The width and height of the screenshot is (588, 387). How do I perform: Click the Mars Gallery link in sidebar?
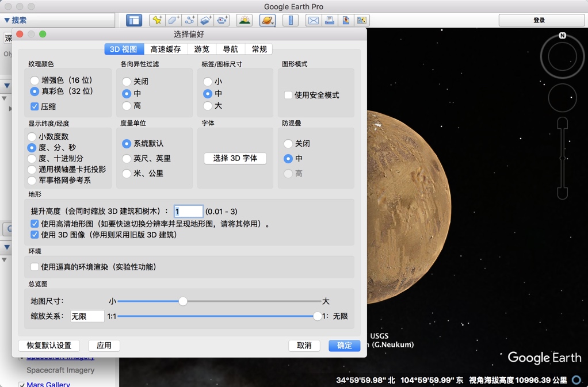(48, 384)
